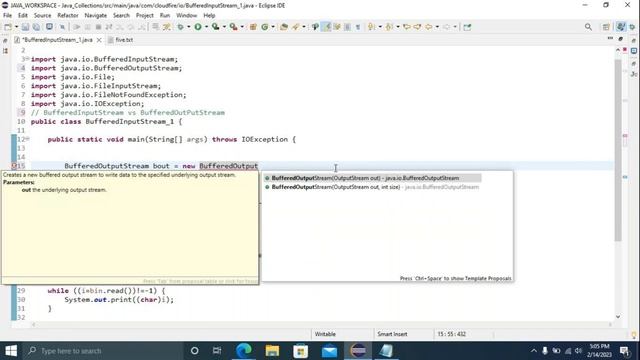The width and height of the screenshot is (640, 360).
Task: Click the scroll down arrow of editor
Action: pos(618,316)
